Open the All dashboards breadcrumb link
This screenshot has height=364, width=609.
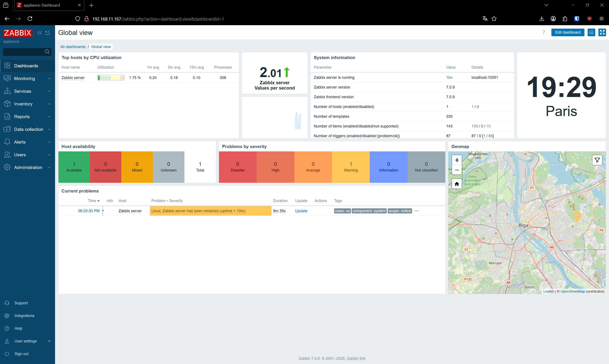[73, 47]
